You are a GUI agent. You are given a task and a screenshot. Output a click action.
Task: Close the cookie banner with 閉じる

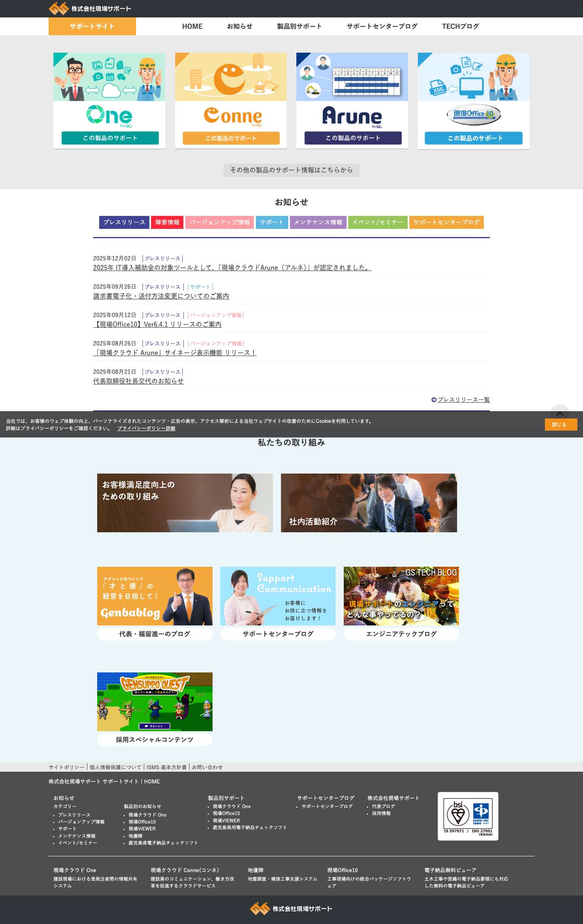pos(561,425)
